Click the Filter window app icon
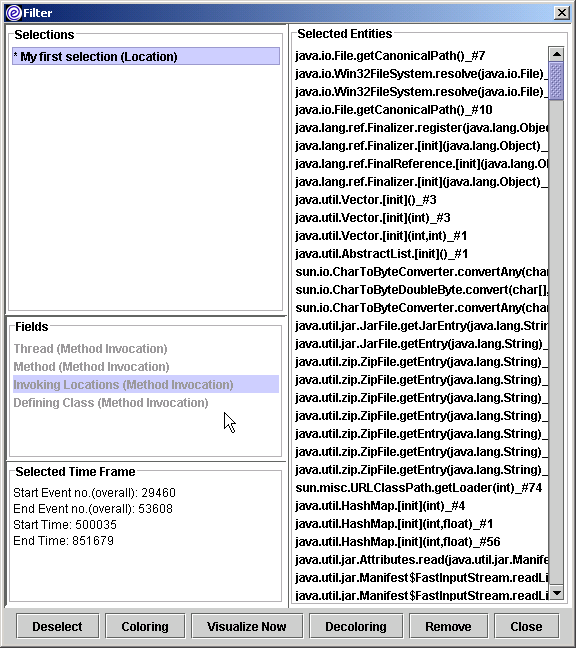This screenshot has height=648, width=576. point(13,13)
